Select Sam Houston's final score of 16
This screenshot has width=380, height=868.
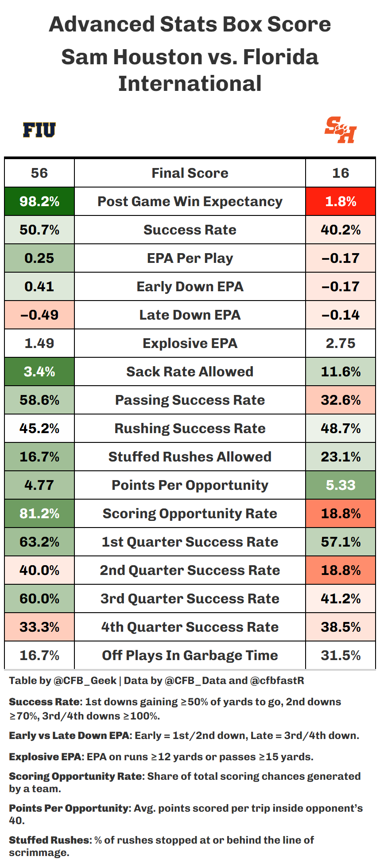tap(340, 173)
